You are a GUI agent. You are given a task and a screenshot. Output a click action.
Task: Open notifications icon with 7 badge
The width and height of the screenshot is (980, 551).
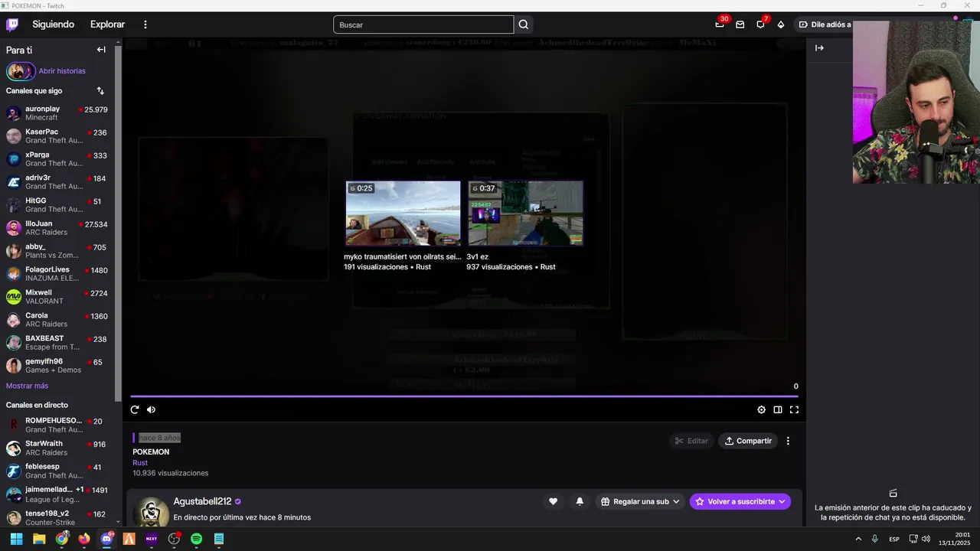pos(760,24)
